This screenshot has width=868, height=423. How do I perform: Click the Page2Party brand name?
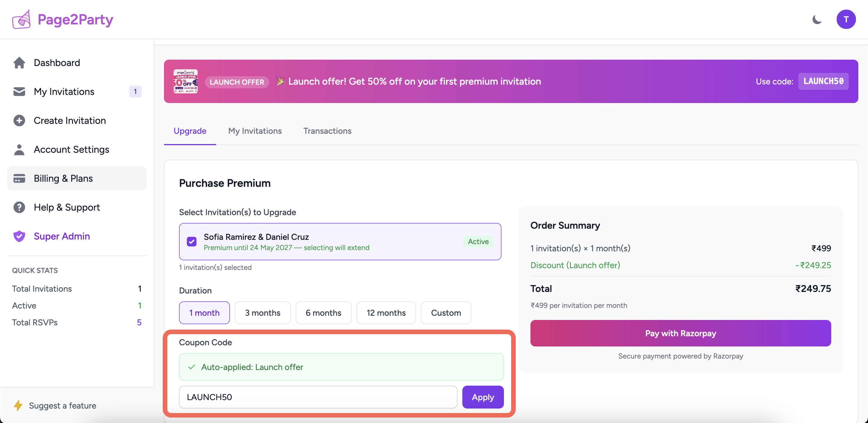click(x=75, y=20)
